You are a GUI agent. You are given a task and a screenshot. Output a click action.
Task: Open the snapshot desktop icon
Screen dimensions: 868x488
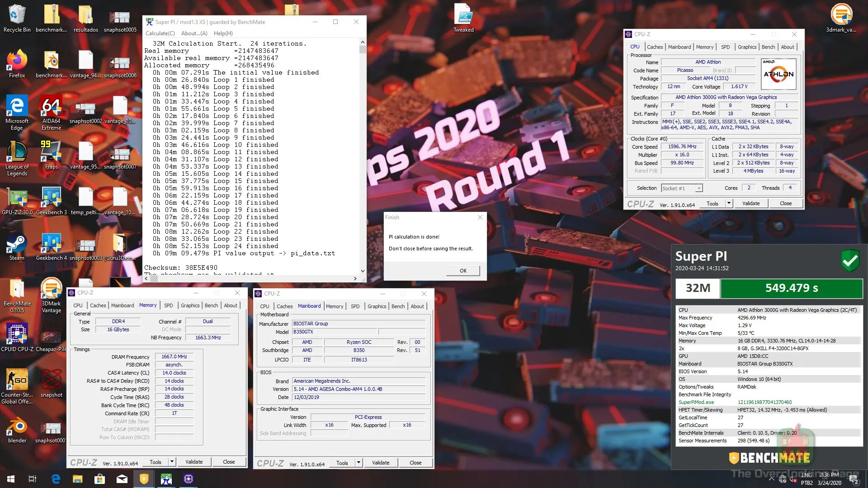tap(51, 383)
